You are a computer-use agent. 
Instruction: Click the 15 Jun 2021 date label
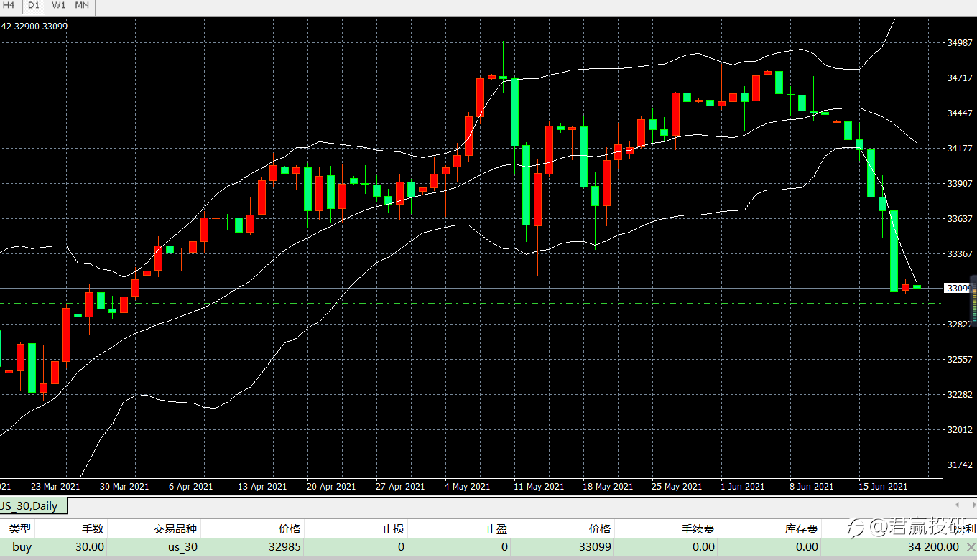tap(883, 487)
